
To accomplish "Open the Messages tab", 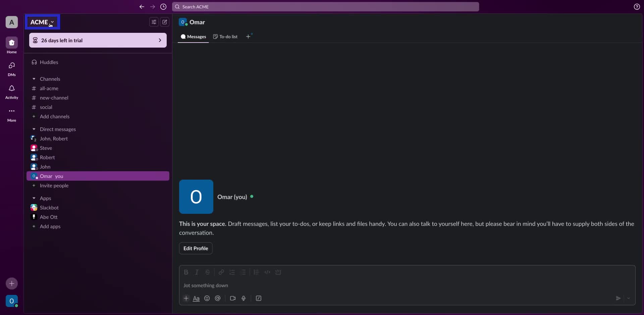I will [193, 37].
